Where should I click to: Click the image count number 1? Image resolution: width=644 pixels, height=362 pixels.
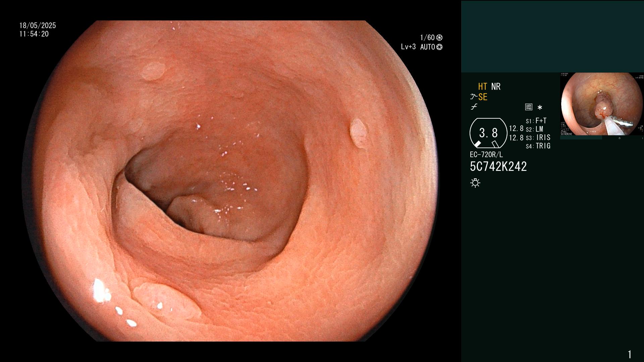pyautogui.click(x=630, y=354)
